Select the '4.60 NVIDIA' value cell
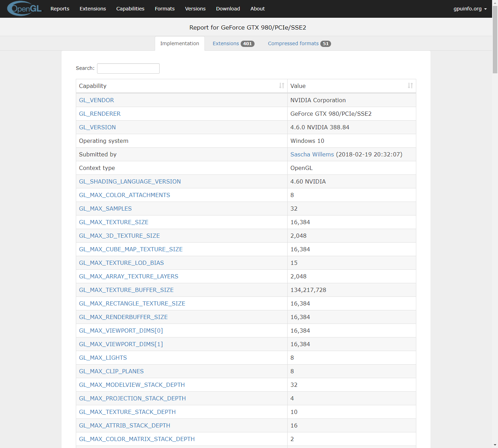Screen dimensions: 498x448 (x=352, y=181)
